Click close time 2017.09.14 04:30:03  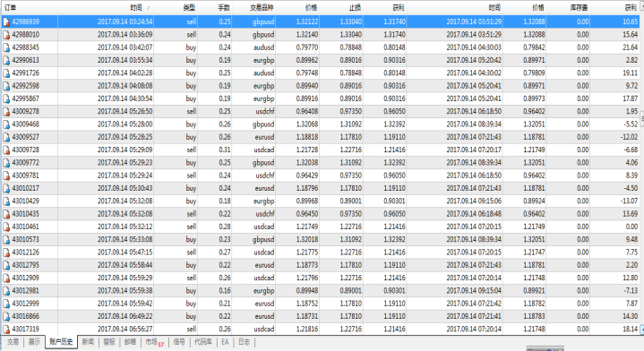pyautogui.click(x=474, y=47)
